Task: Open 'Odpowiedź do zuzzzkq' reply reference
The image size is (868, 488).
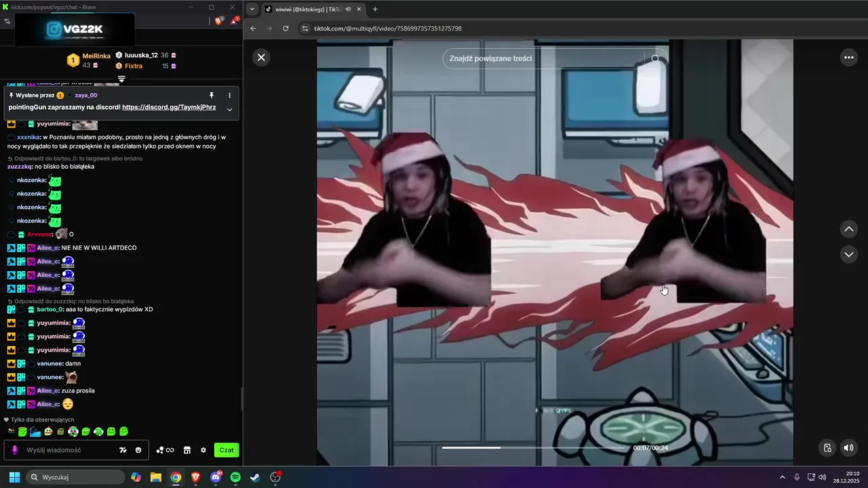Action: (71, 301)
